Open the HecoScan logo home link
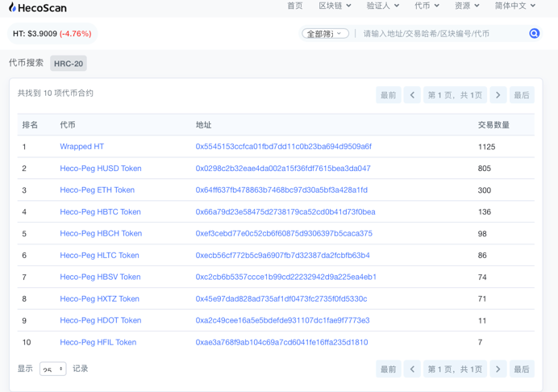The image size is (558, 392). (38, 7)
